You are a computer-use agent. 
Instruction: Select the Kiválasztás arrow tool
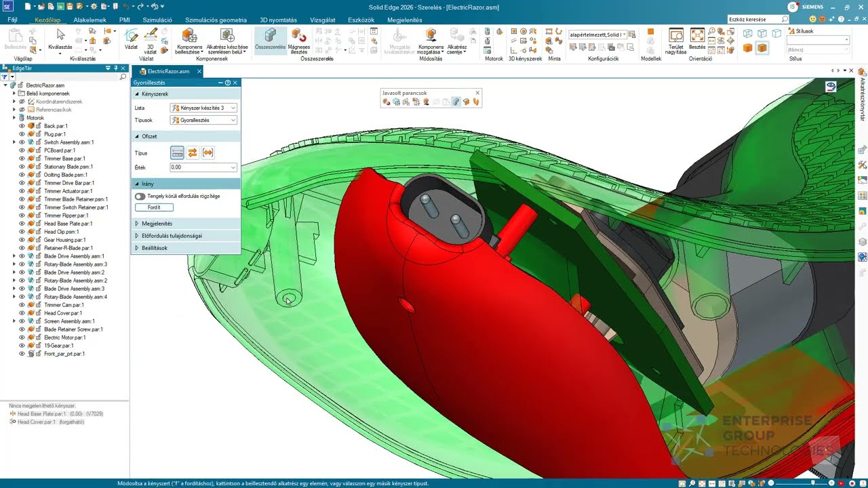tap(60, 39)
